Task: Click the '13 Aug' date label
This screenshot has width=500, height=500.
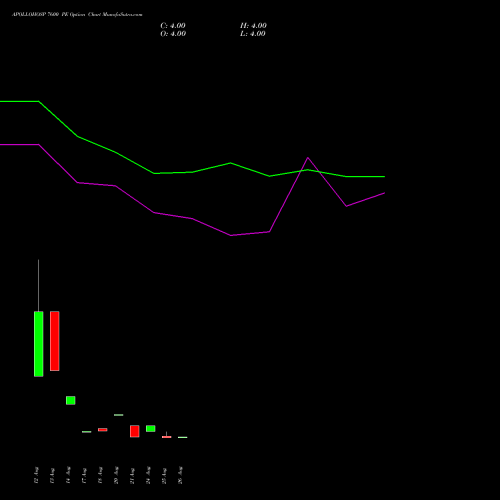Action: click(52, 476)
